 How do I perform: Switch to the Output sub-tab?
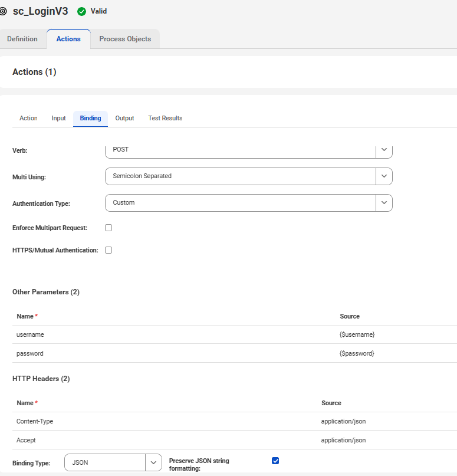point(124,118)
